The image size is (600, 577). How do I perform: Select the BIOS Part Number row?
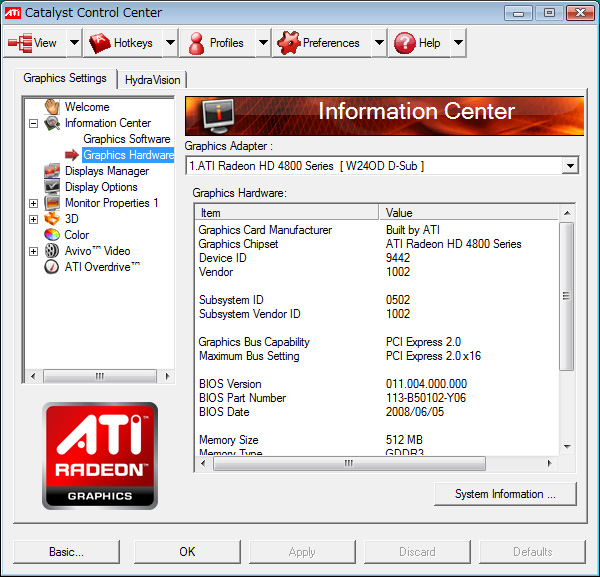point(377,398)
